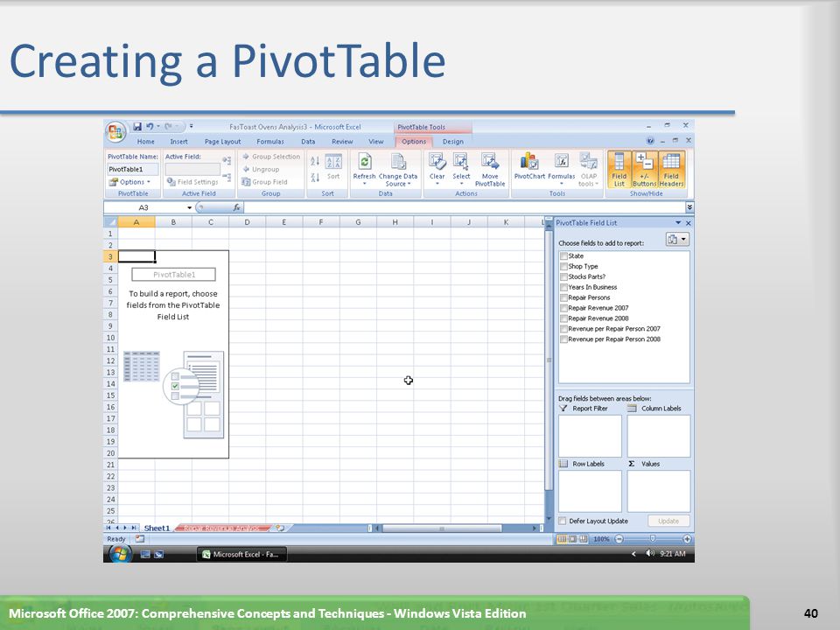The width and height of the screenshot is (840, 630).
Task: Click the Values drop area
Action: (658, 491)
